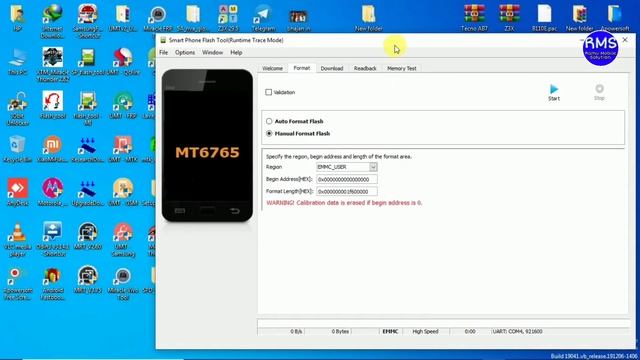Open UMT Samsung desktop shortcut
The height and width of the screenshot is (360, 640).
point(123,240)
